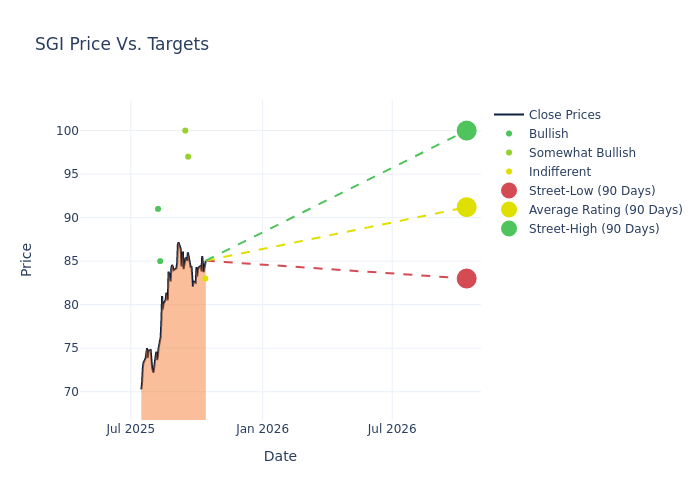700x500 pixels.
Task: Click the Bullish dot at price 85
Action: (x=160, y=261)
